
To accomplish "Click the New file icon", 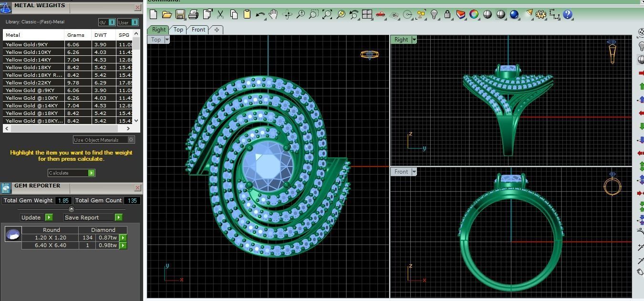I will coord(154,14).
